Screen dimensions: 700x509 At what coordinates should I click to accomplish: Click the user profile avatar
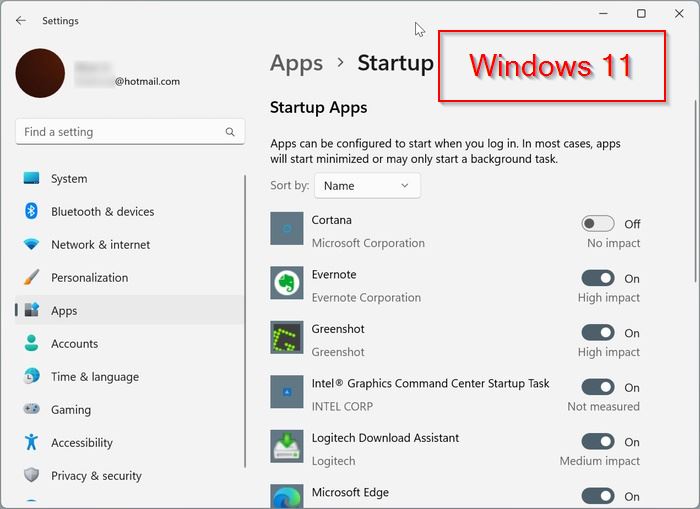click(x=40, y=73)
